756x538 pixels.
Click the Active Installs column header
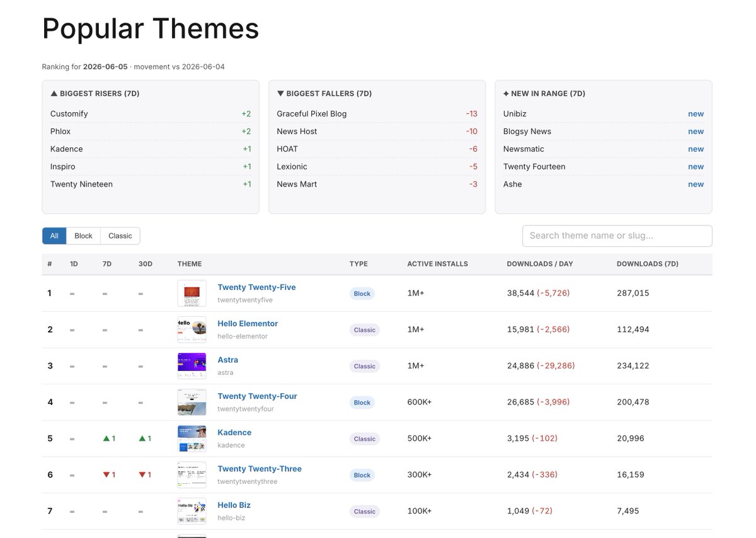click(x=438, y=264)
